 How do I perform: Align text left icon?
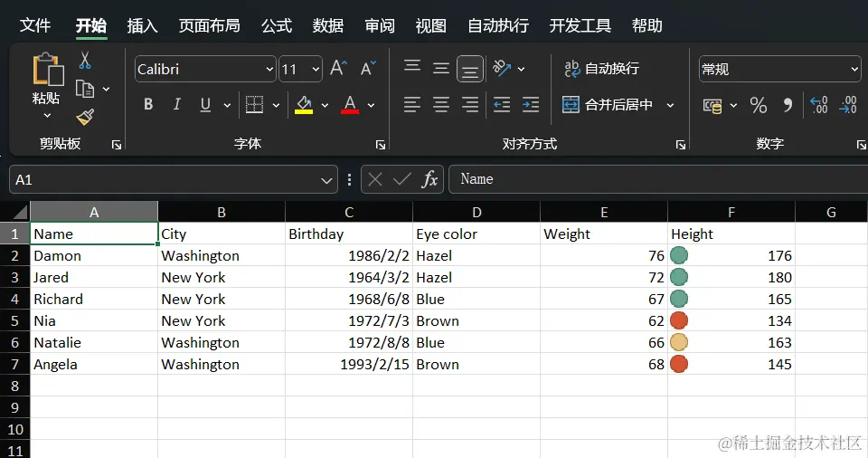[412, 104]
